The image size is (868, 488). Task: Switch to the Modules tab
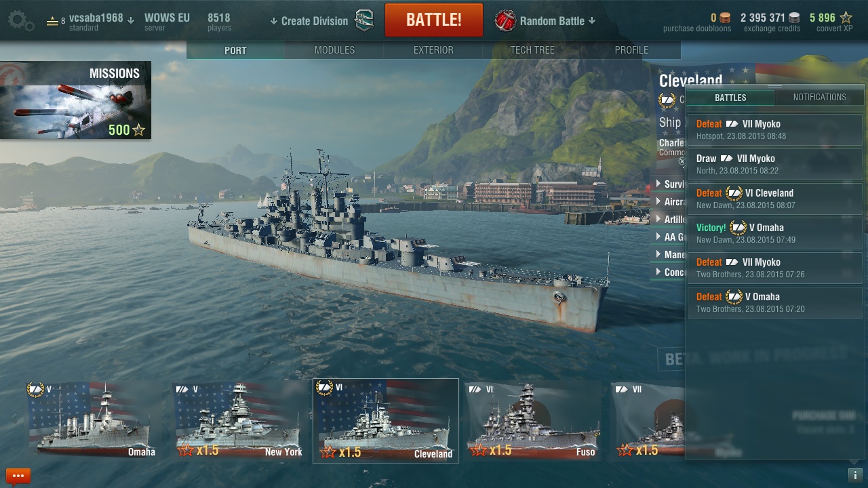coord(334,50)
